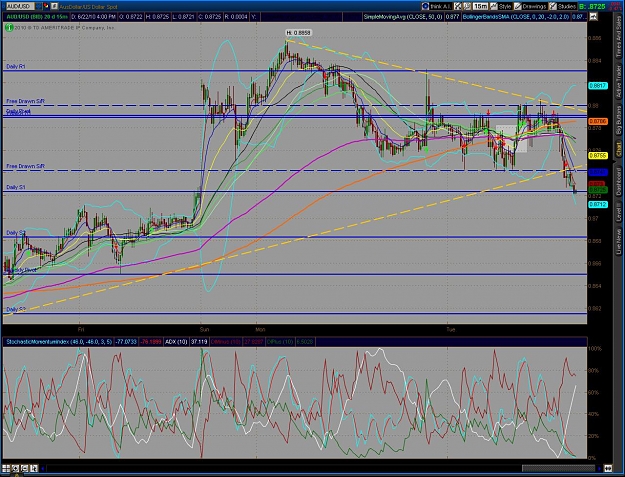
Task: Click the bid price B: .8725 readout
Action: pyautogui.click(x=592, y=6)
